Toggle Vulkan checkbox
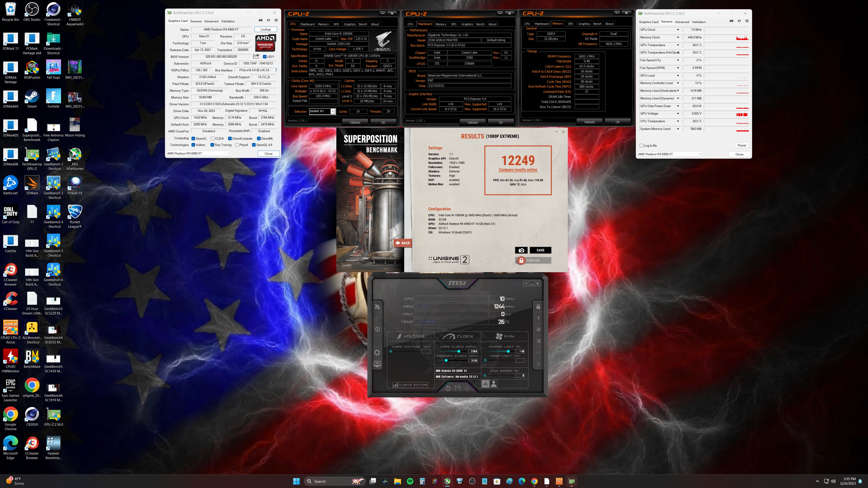 [193, 145]
